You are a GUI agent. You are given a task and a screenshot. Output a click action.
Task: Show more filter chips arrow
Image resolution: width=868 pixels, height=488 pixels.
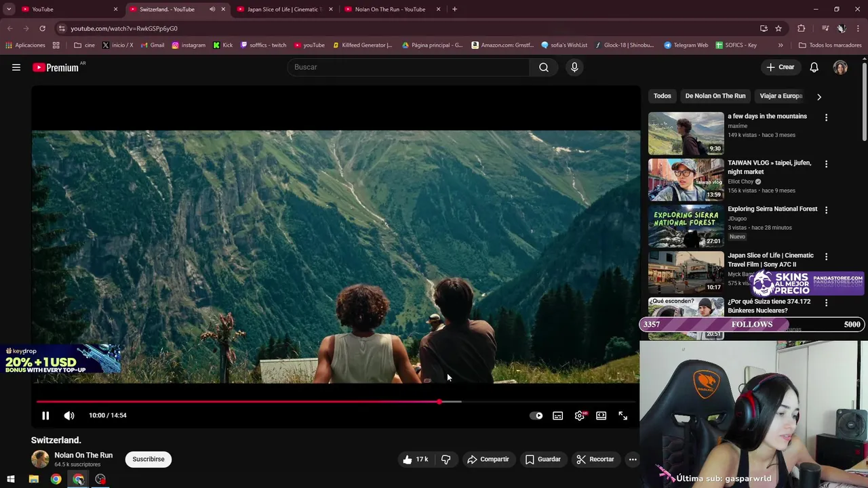819,97
